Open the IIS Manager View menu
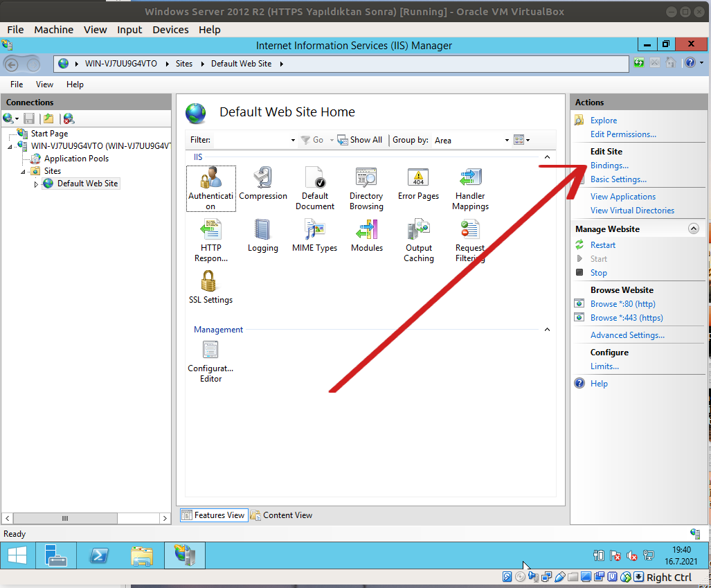The height and width of the screenshot is (588, 711). (44, 84)
